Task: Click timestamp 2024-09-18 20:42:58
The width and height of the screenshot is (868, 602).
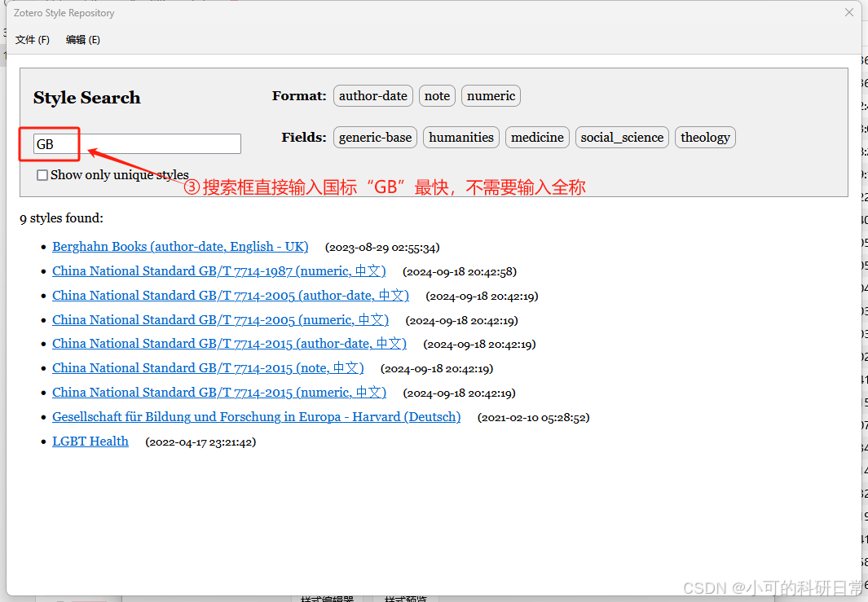Action: 460,272
